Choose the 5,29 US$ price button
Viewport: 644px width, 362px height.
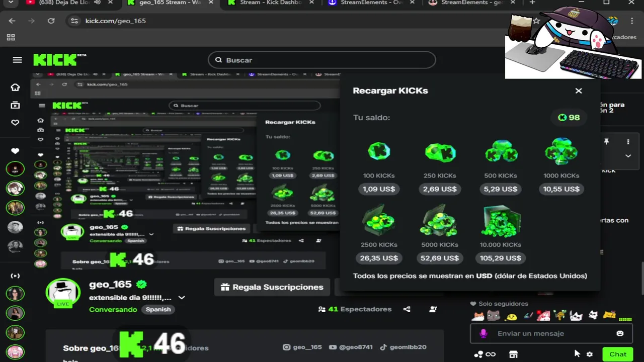(x=501, y=189)
